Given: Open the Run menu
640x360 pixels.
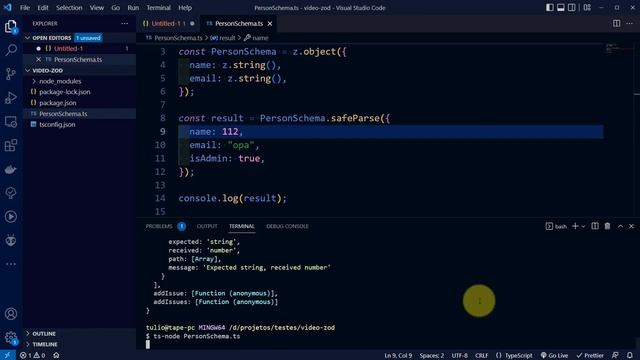Looking at the screenshot, I should (133, 8).
